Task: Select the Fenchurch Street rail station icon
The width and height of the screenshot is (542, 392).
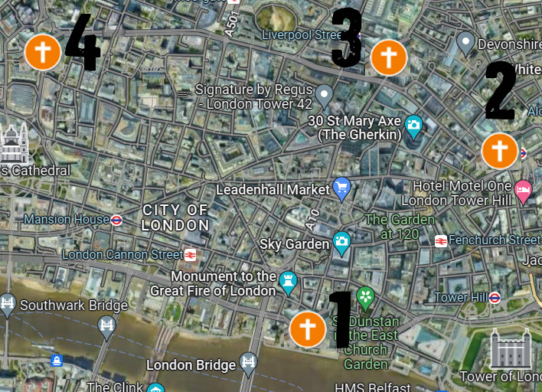Action: click(441, 241)
